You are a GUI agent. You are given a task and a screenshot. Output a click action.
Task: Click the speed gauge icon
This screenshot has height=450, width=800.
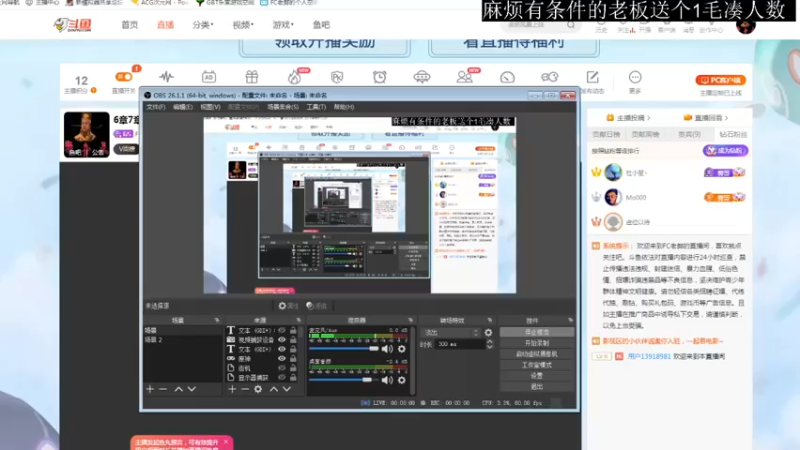(x=507, y=77)
